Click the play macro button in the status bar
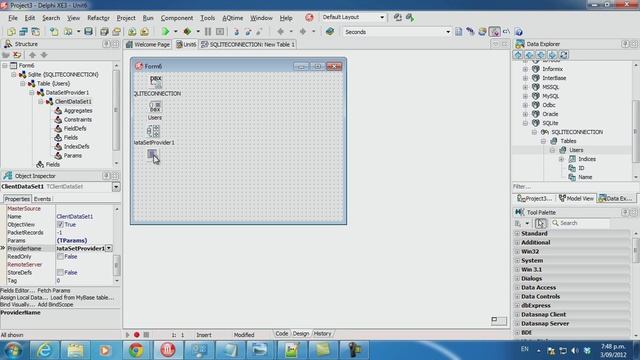The image size is (640, 360). (x=127, y=335)
